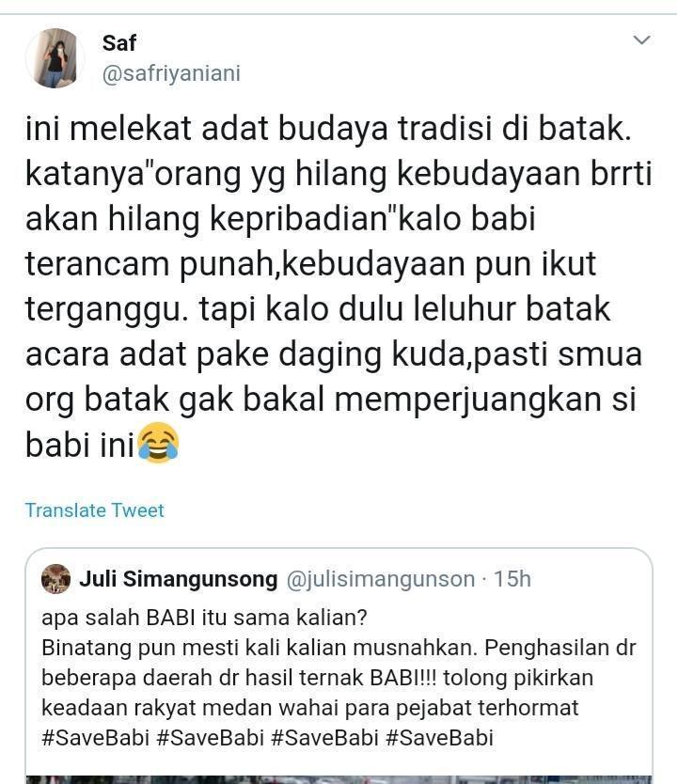677x784 pixels.
Task: Select the second #SaveBabi hashtag
Action: tap(210, 738)
